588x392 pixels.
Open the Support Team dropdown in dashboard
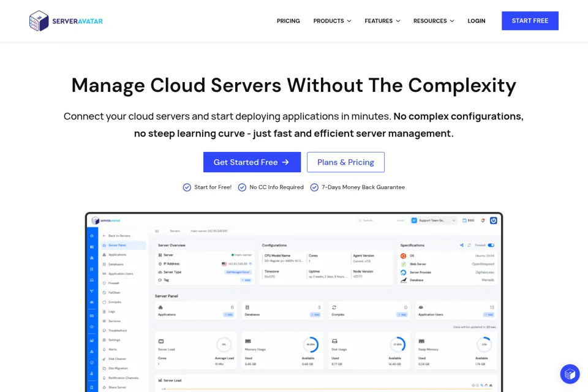pos(434,221)
